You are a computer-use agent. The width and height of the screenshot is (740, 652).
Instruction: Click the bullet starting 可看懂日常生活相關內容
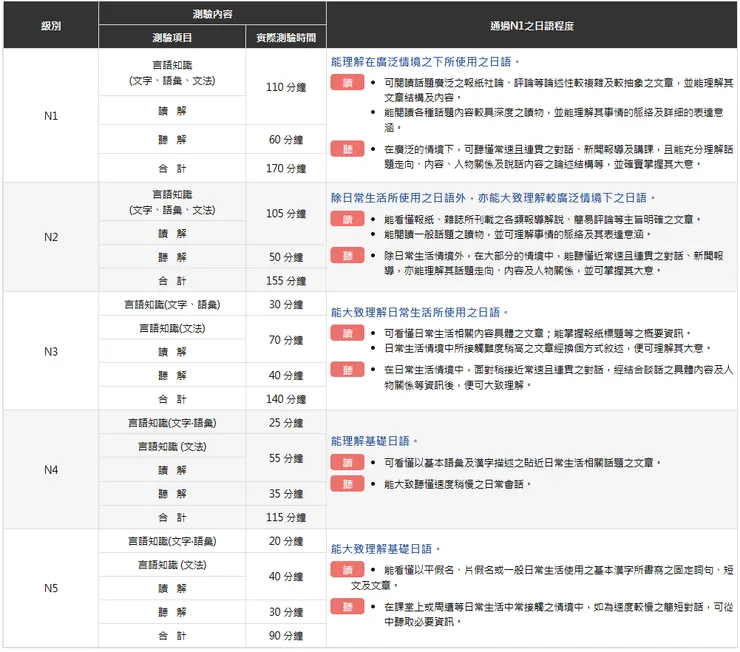click(537, 334)
